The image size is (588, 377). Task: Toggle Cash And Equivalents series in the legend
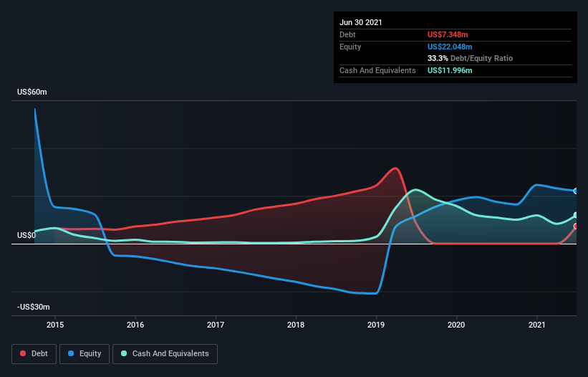pos(165,354)
